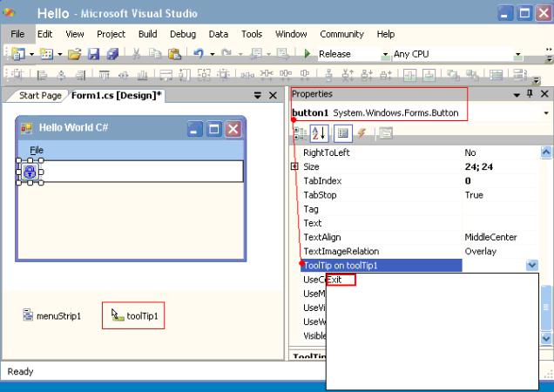Screen dimensions: 554x392
Task: Switch Properties to Categorized view
Action: 300,133
